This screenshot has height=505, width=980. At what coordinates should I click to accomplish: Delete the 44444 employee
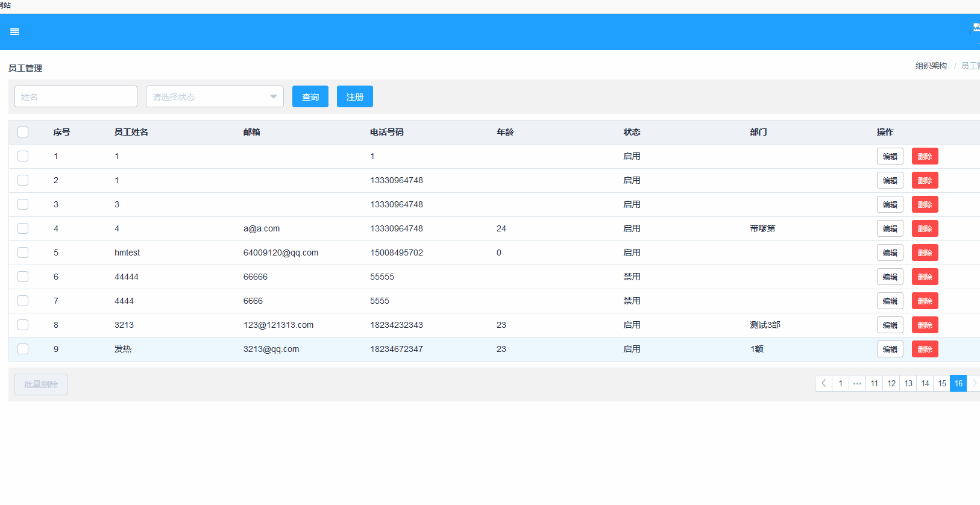pyautogui.click(x=925, y=277)
